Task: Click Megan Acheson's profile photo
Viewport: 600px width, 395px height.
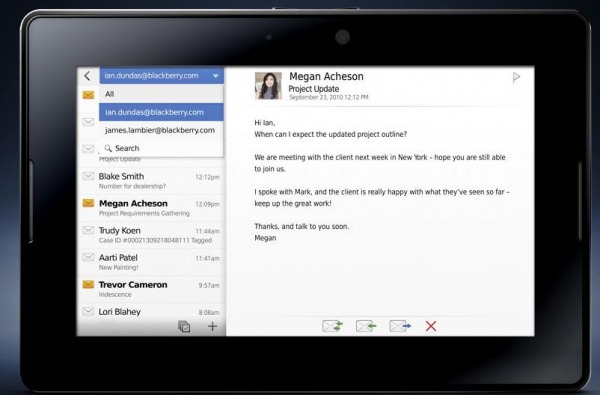Action: pyautogui.click(x=268, y=86)
